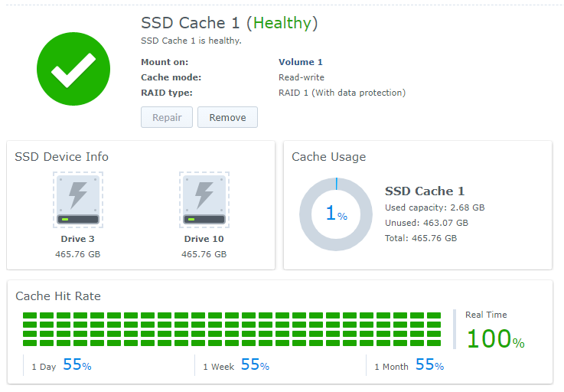
Task: Click the cache usage donut chart
Action: [x=336, y=215]
